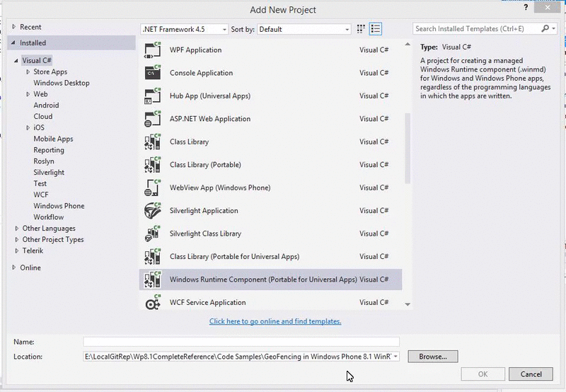Click the template list scrollbar thumb
The image size is (566, 392).
408,149
